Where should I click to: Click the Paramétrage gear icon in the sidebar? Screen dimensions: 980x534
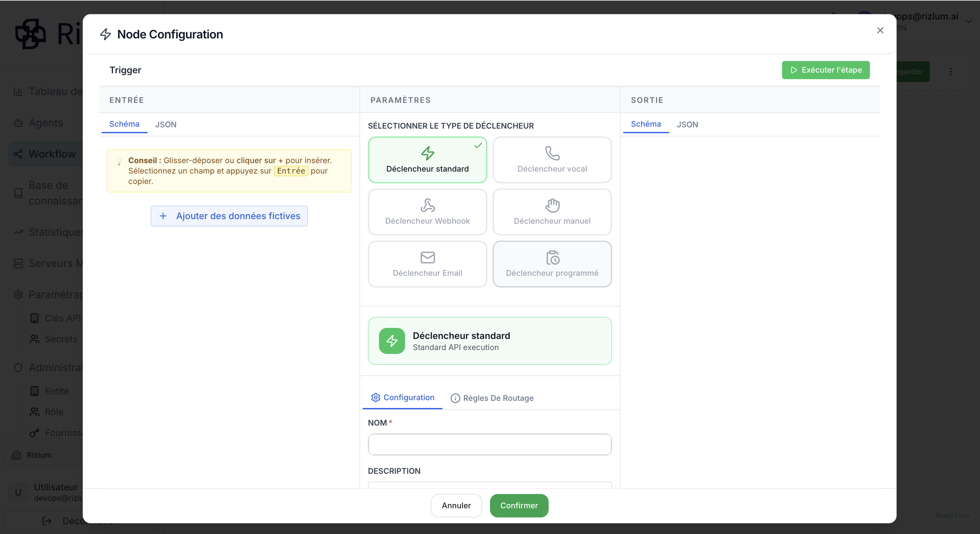(x=18, y=294)
